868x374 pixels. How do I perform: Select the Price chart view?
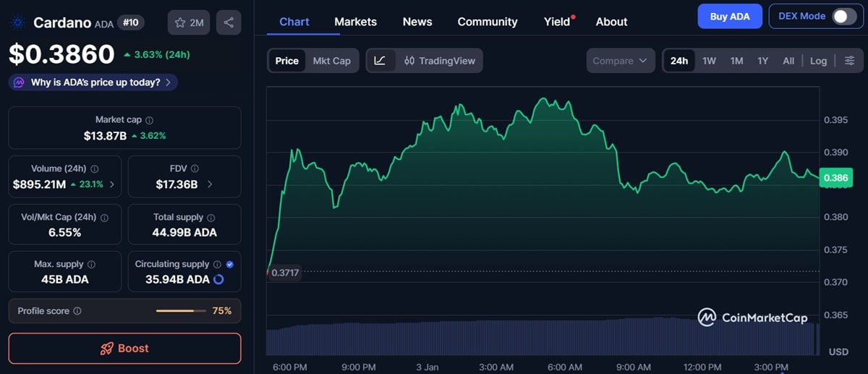(287, 61)
